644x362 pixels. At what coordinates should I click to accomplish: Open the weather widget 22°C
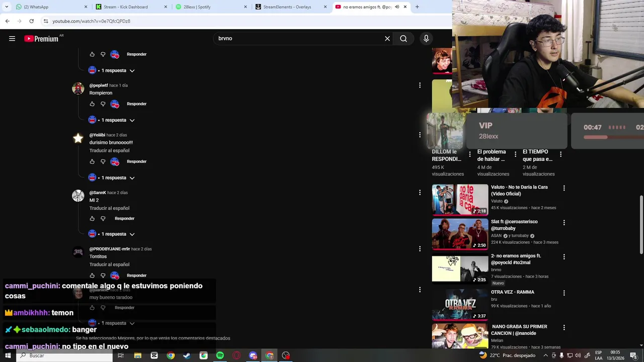pos(507,355)
